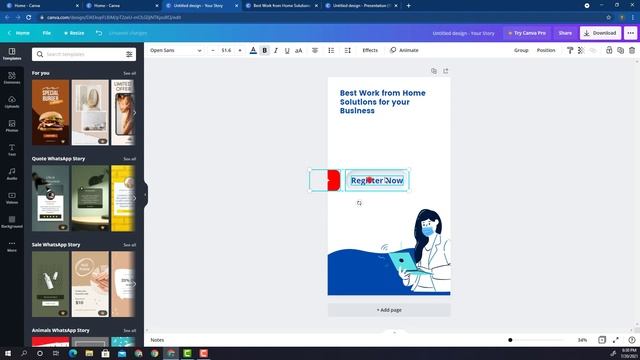The height and width of the screenshot is (360, 640).
Task: Open the page grid view icon
Action: [x=602, y=340]
